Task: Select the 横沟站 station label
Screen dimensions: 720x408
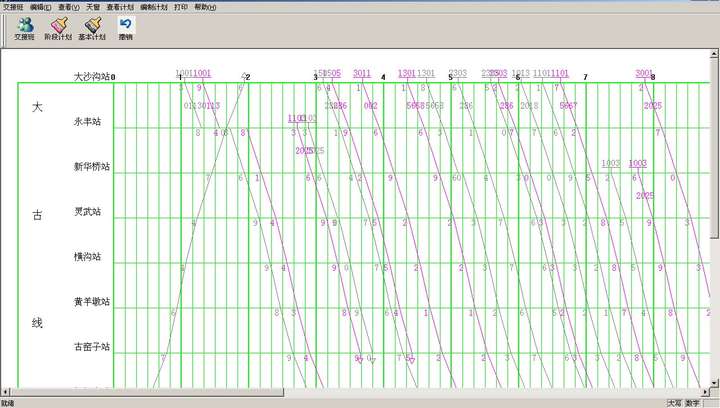Action: pos(87,257)
